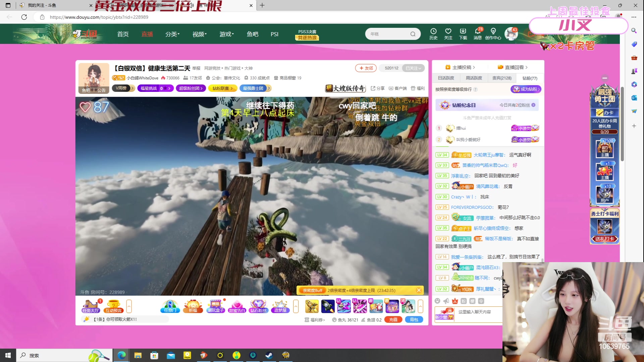Open the 背包 backpack button
This screenshot has height=362, width=644.
point(414,320)
